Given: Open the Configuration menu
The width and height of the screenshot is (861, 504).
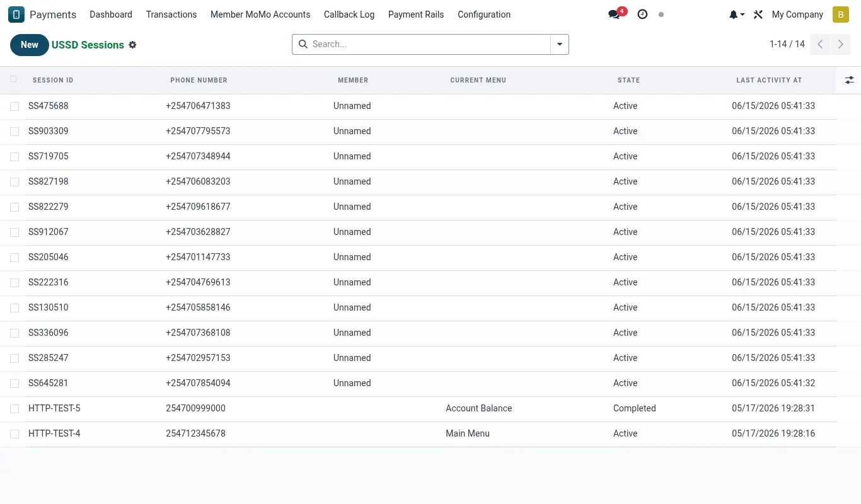Looking at the screenshot, I should click(x=484, y=14).
